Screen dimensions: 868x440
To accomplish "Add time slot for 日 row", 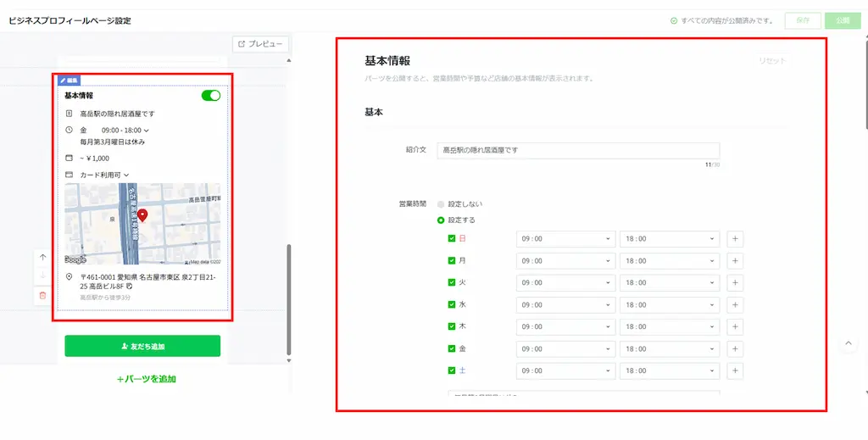I will point(735,239).
